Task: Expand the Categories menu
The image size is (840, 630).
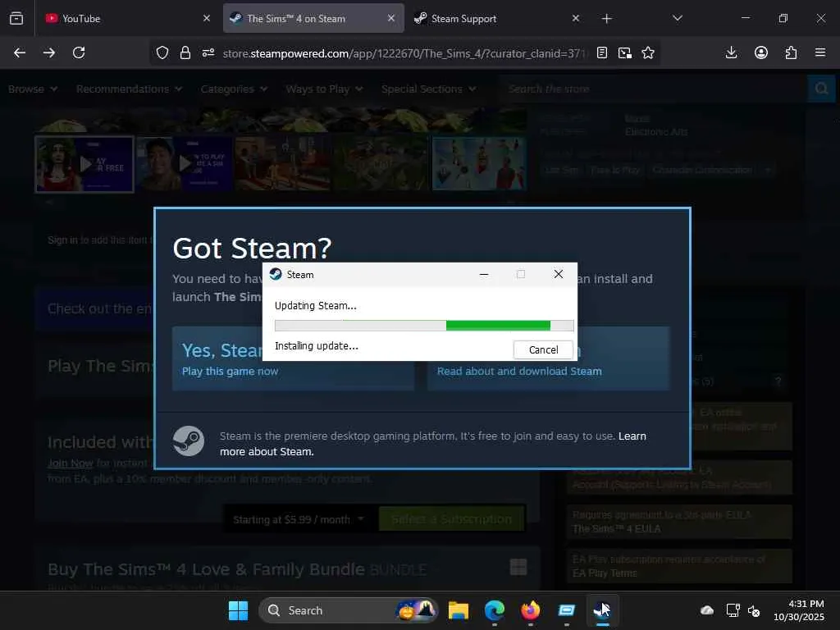Action: pyautogui.click(x=234, y=89)
